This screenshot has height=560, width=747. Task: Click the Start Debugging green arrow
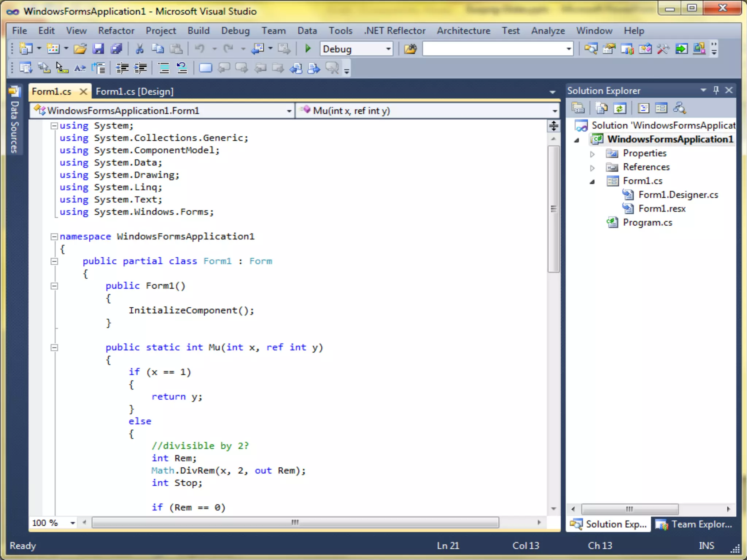click(307, 48)
